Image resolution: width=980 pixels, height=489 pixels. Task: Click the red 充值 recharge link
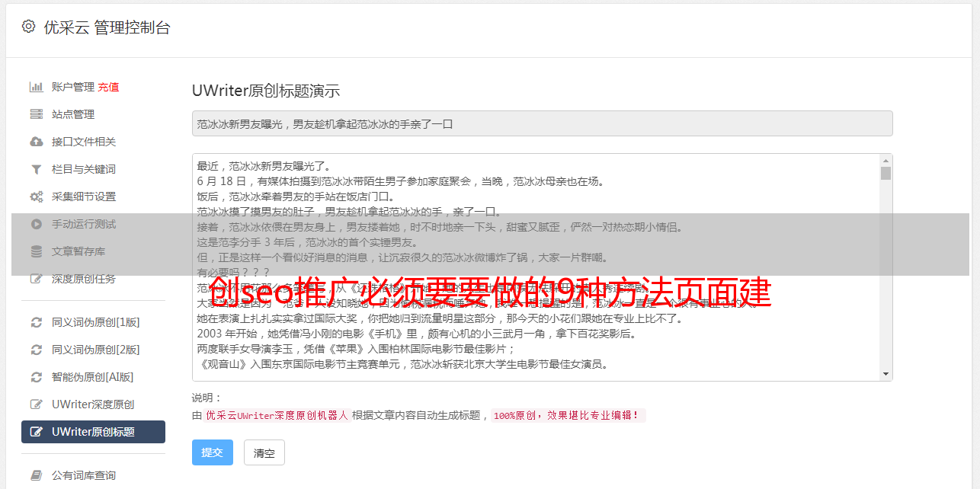[x=108, y=87]
